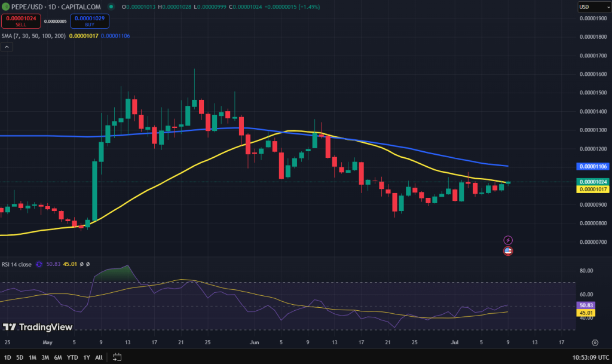Click the blue BUY price button
Viewport: 612px width, 364px height.
point(90,21)
